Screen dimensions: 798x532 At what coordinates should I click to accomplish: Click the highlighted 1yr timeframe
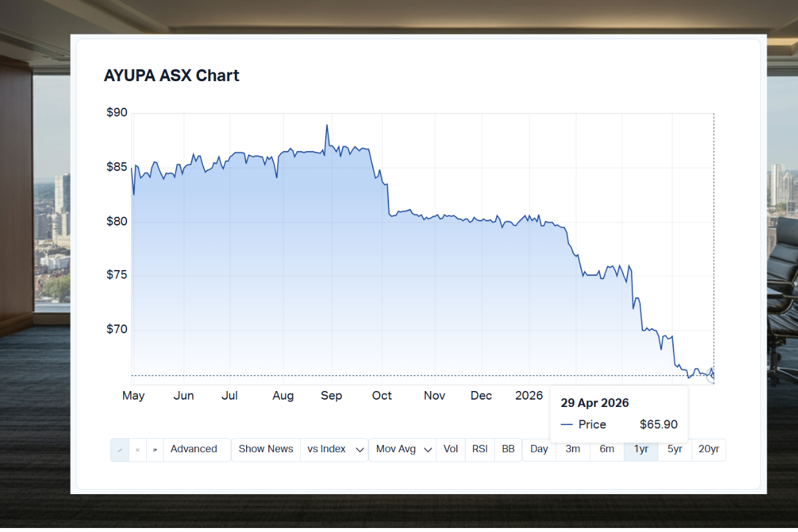click(x=640, y=450)
